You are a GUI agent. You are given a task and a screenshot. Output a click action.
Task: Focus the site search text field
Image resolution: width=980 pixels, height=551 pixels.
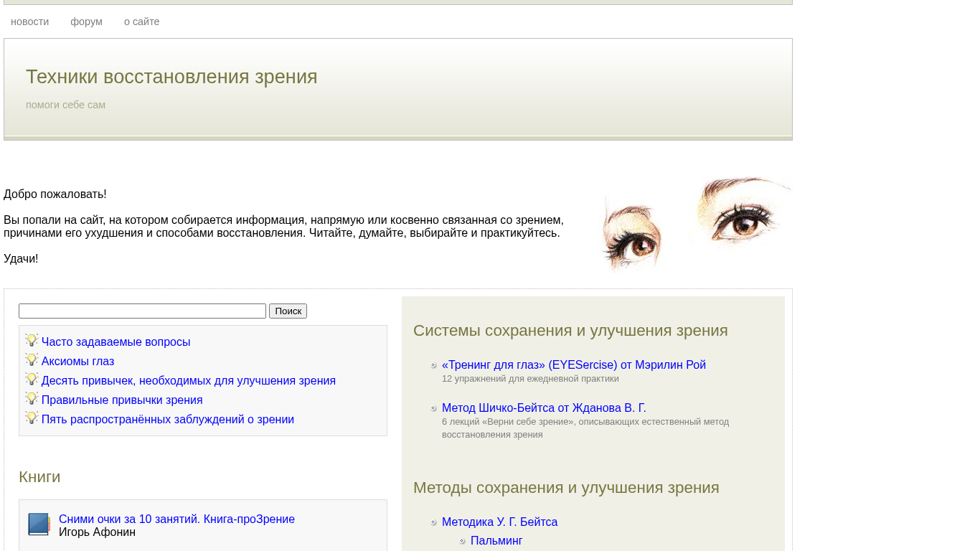coord(142,311)
